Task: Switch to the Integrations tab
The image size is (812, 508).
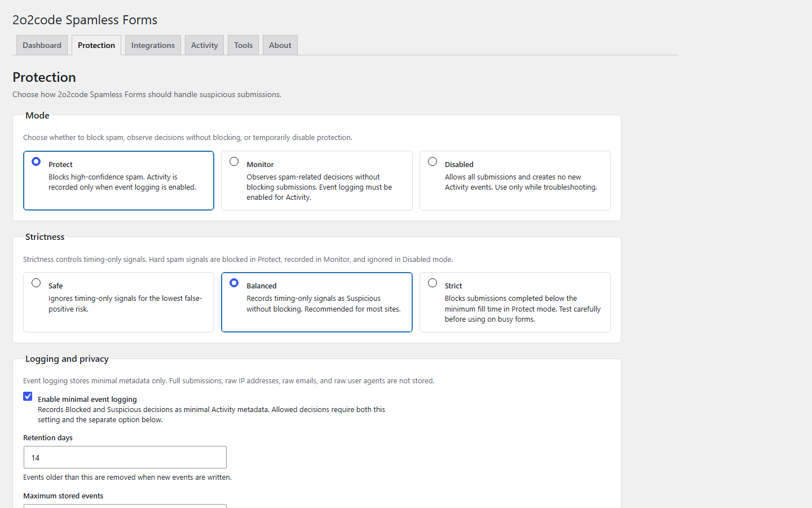Action: [x=153, y=45]
